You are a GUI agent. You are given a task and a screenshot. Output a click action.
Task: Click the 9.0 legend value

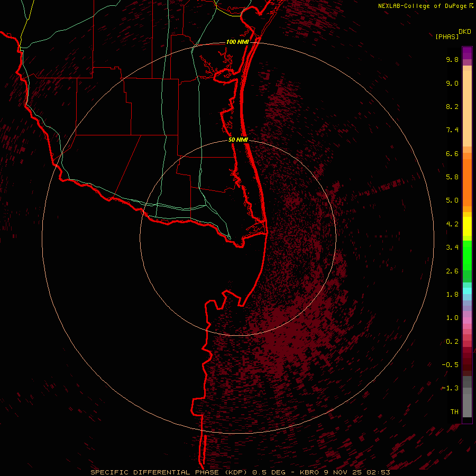[x=452, y=84]
